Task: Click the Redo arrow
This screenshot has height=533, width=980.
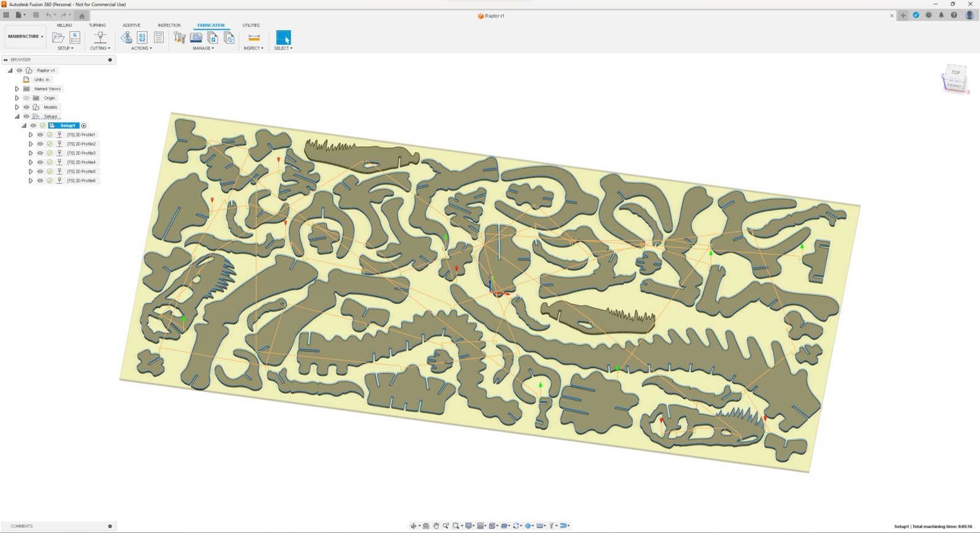Action: [x=63, y=15]
